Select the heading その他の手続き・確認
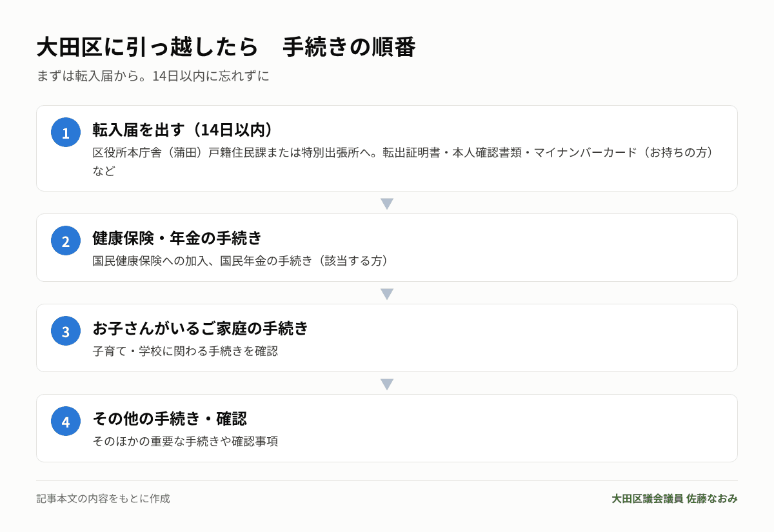 [x=169, y=419]
